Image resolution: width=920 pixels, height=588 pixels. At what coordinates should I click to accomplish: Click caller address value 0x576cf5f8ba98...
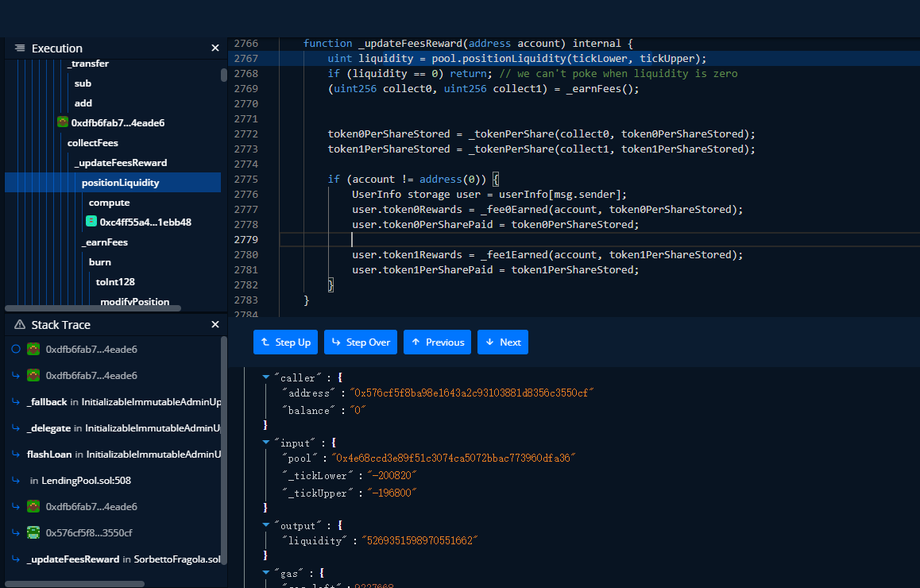(x=472, y=393)
